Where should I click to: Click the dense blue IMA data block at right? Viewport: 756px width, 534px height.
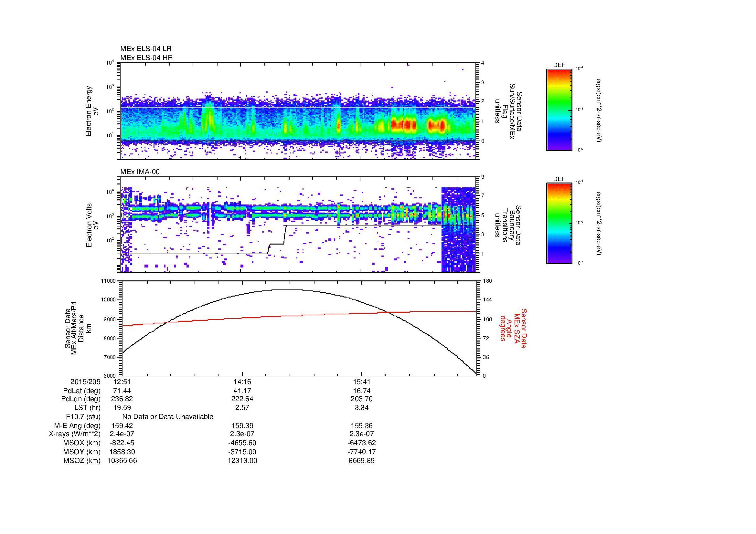tap(458, 230)
